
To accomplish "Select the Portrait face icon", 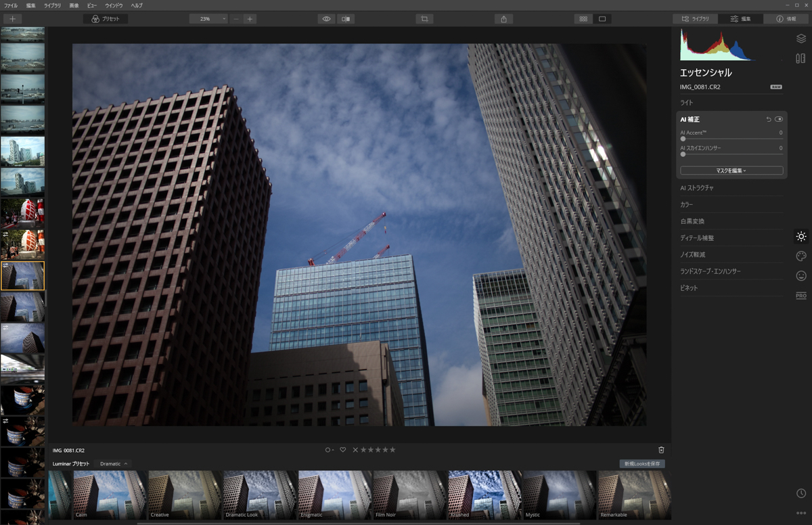I will (801, 276).
